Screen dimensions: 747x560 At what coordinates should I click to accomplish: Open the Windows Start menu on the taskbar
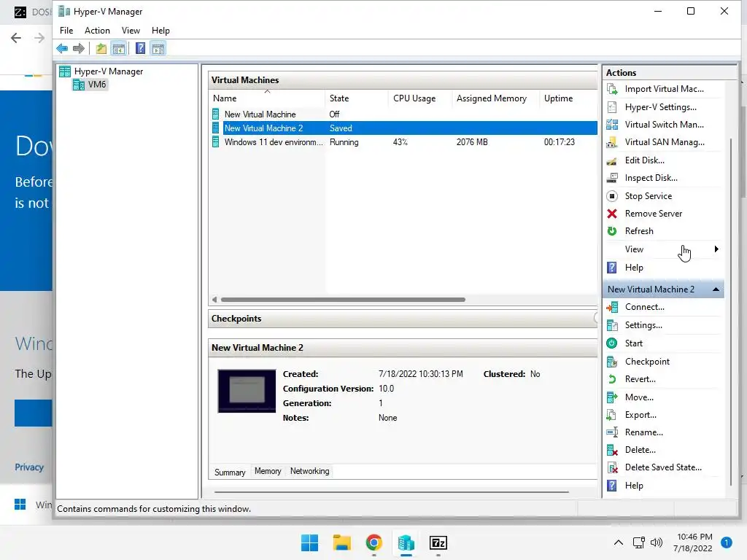pos(309,542)
